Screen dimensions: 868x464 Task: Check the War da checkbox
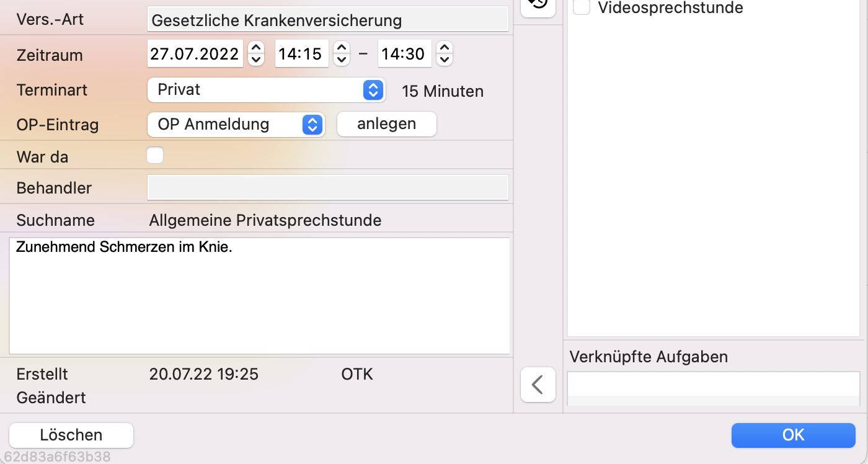point(155,155)
